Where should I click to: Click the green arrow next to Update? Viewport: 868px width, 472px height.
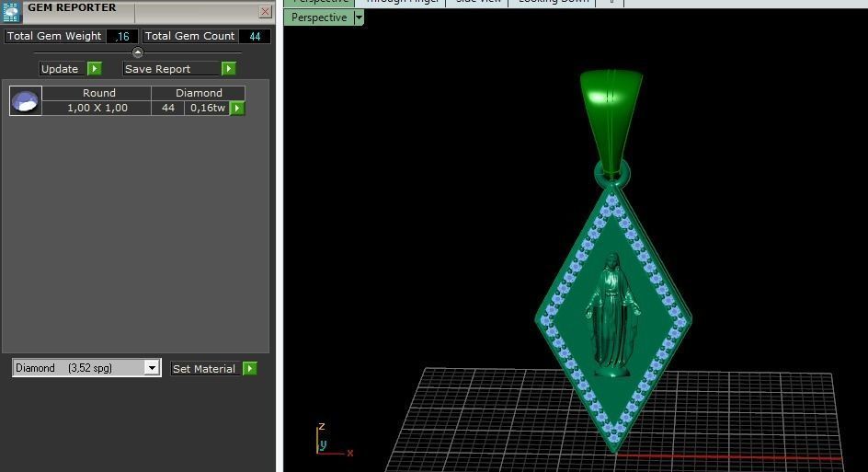pyautogui.click(x=95, y=69)
